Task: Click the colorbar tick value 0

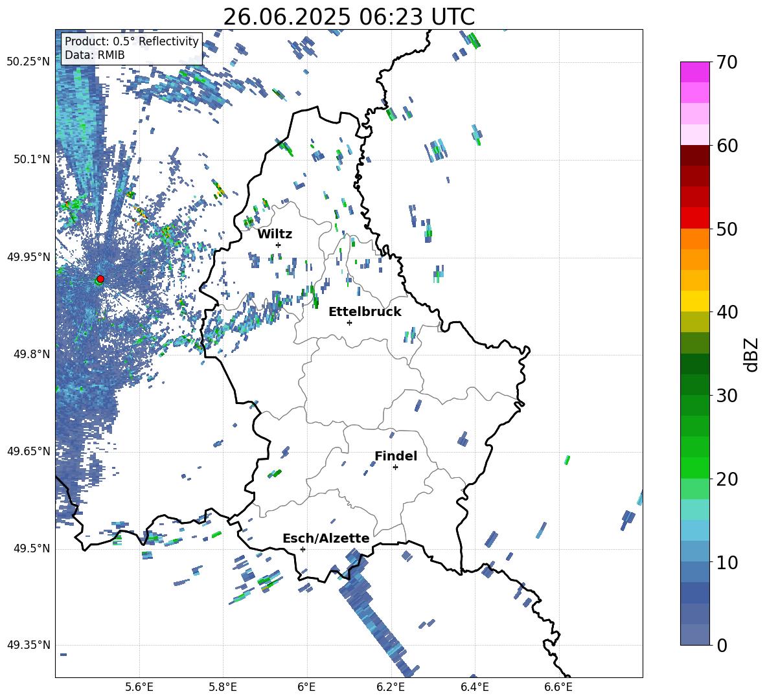Action: [x=722, y=645]
